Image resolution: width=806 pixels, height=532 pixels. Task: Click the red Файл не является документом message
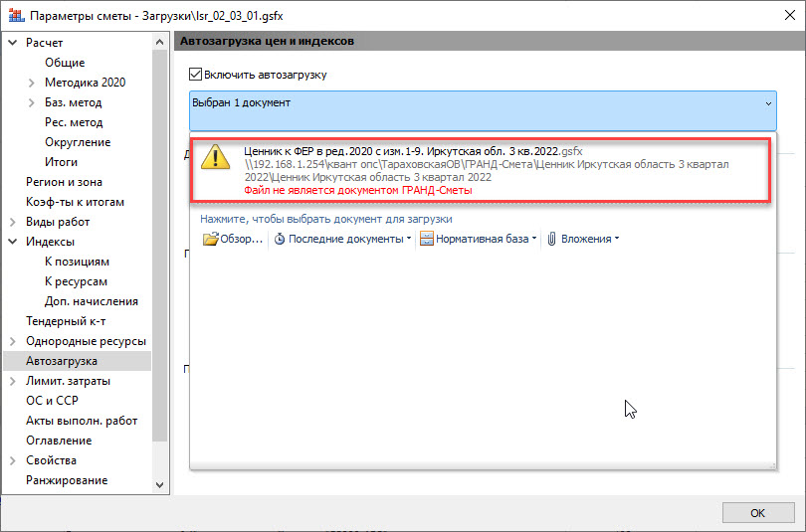pos(358,191)
